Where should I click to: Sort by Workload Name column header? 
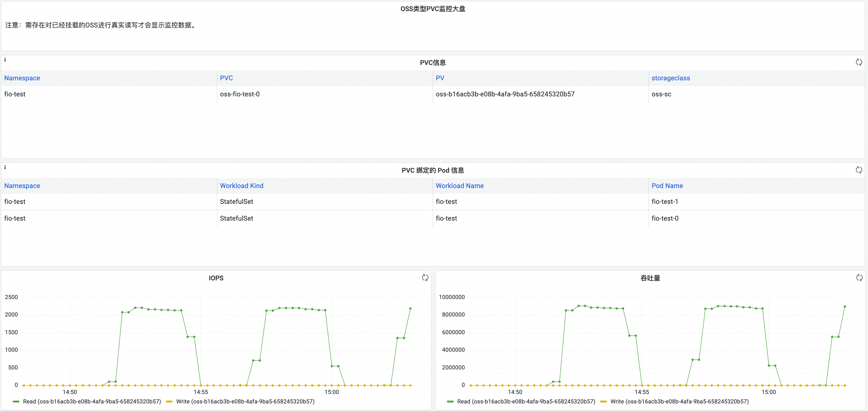[460, 186]
